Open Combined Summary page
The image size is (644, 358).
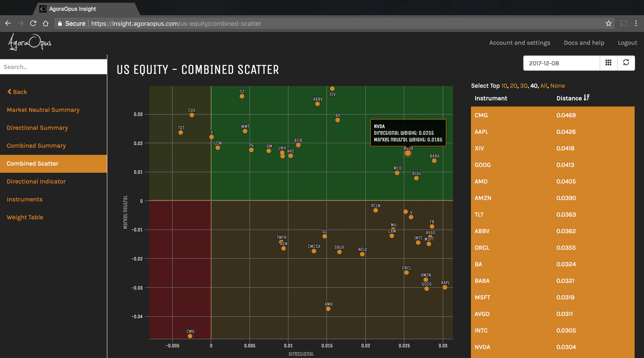coord(36,146)
